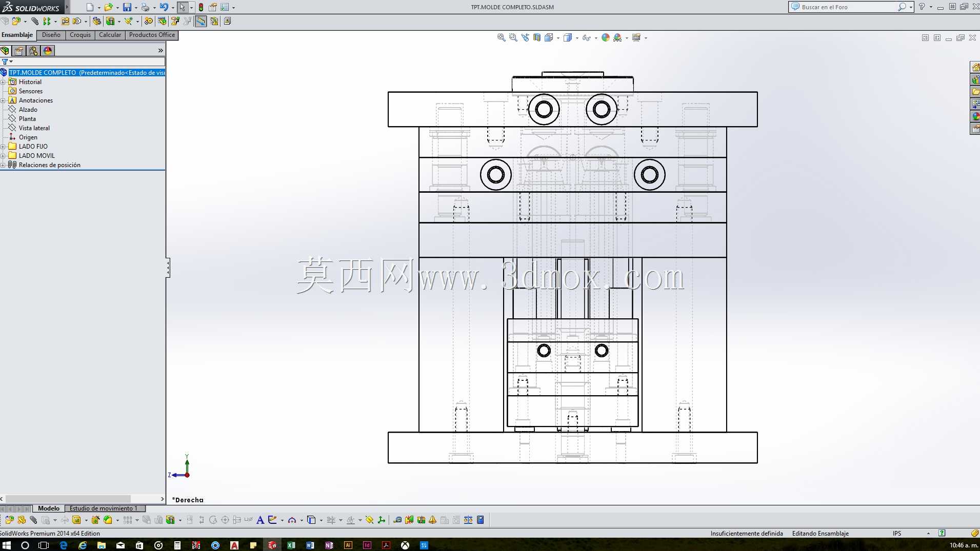The image size is (980, 551).
Task: Select the Origen item in tree
Action: (x=28, y=137)
